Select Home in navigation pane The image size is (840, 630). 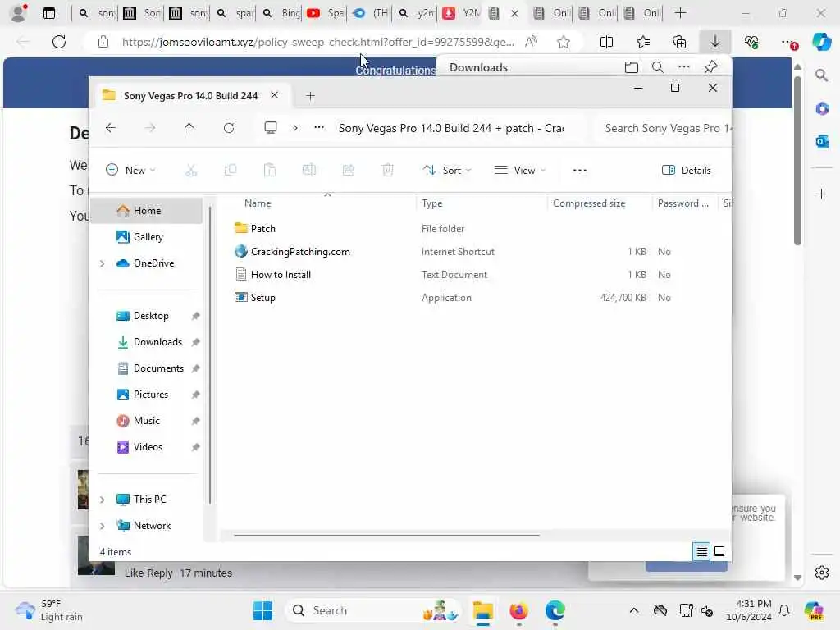tap(147, 211)
